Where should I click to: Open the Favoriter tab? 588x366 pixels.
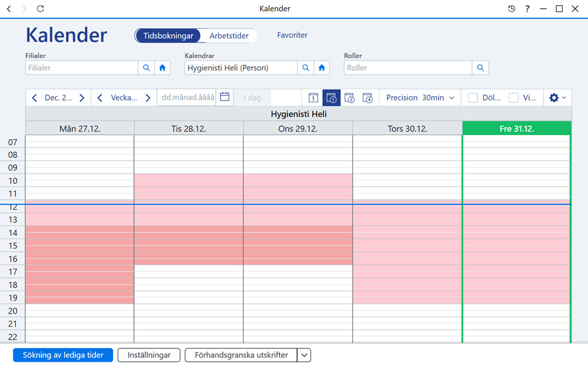tap(292, 35)
